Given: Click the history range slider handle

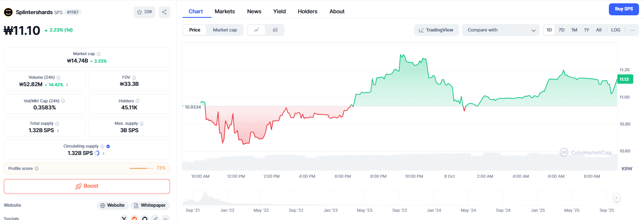Looking at the screenshot, I should click(x=616, y=198).
